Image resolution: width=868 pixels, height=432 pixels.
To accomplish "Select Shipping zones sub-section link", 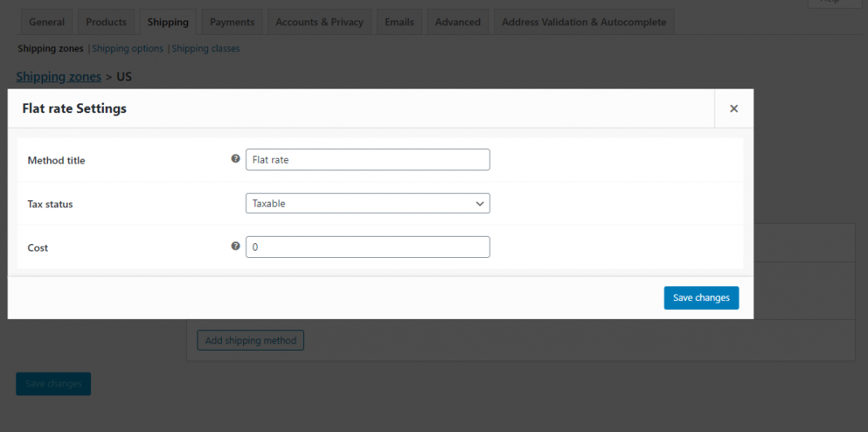I will (x=50, y=49).
